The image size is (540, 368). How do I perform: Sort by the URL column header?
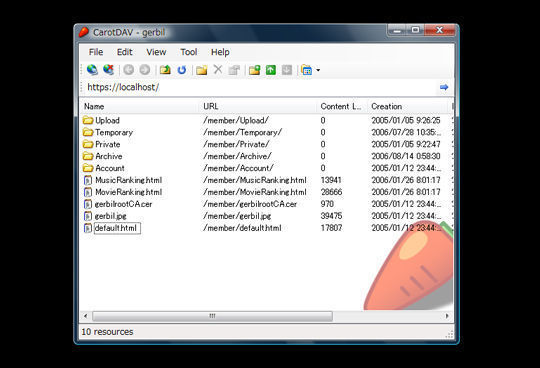pos(258,106)
